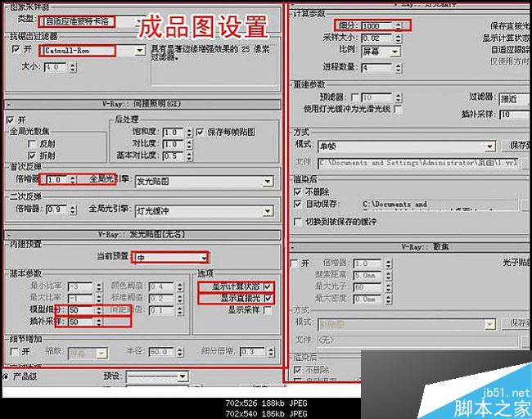Click the 大小 4.0 value field
The width and height of the screenshot is (532, 419).
(x=56, y=67)
